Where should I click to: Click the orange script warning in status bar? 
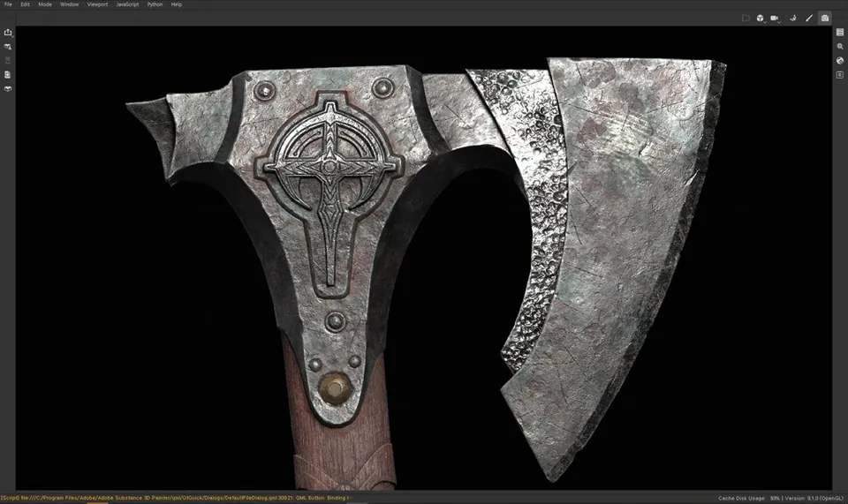coord(177,498)
